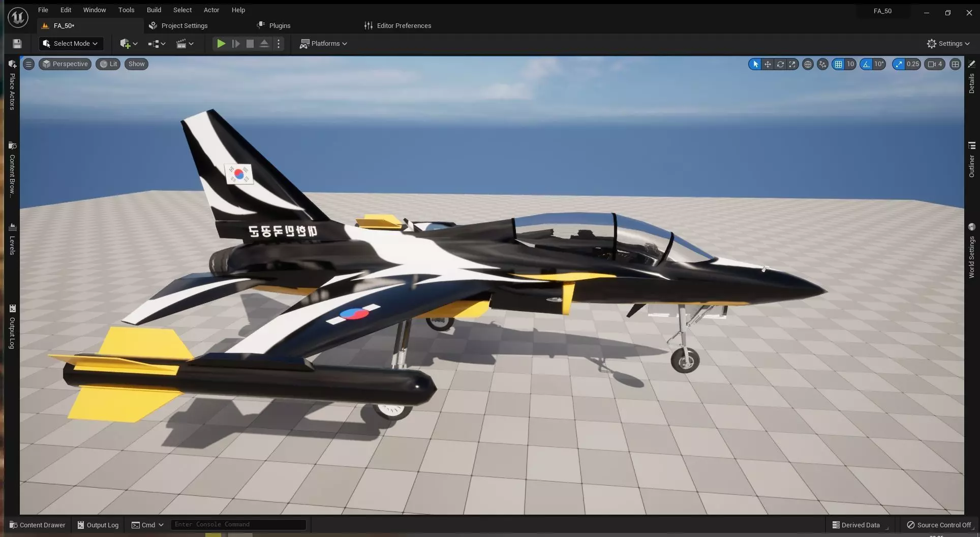Image resolution: width=980 pixels, height=537 pixels.
Task: Open the viewport options hamburger menu
Action: (29, 64)
